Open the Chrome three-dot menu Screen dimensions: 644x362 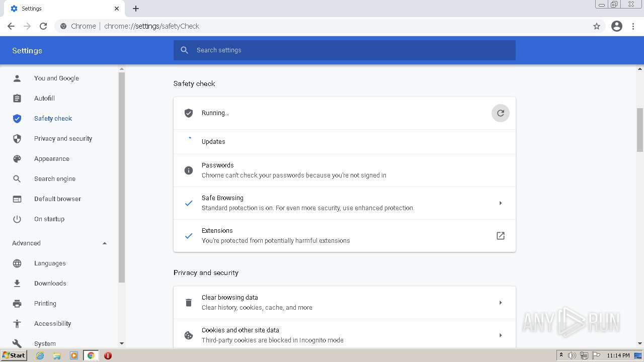point(633,26)
